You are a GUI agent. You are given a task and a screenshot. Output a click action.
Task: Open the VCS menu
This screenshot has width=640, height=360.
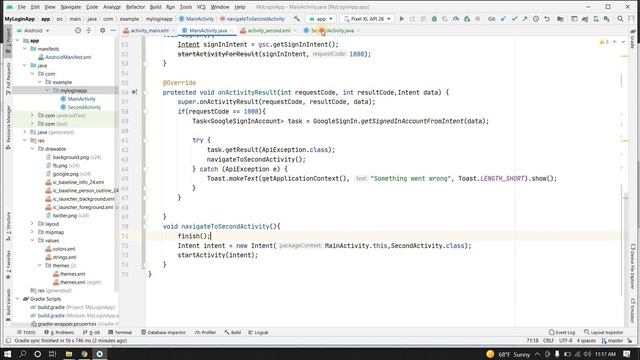point(201,7)
